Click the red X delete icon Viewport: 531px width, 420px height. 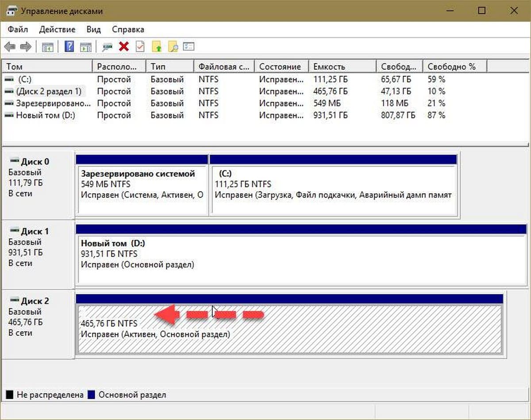pyautogui.click(x=124, y=47)
